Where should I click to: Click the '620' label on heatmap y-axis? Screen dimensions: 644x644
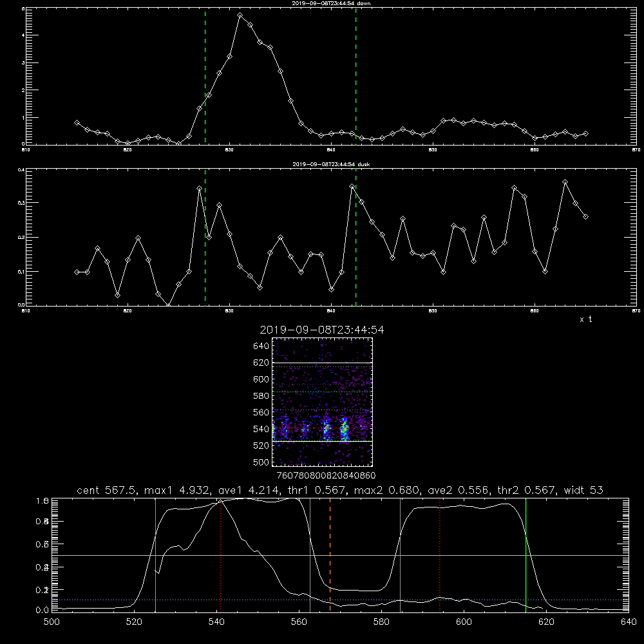point(261,363)
